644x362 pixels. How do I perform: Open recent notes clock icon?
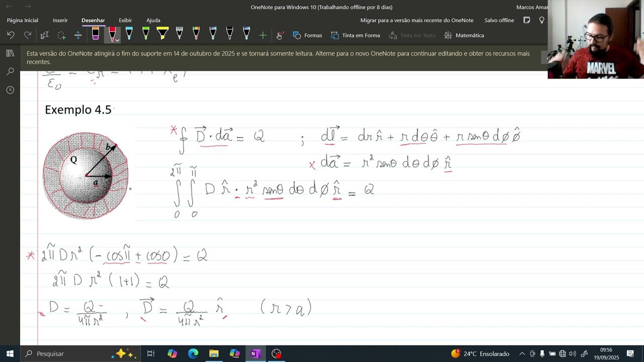(10, 90)
